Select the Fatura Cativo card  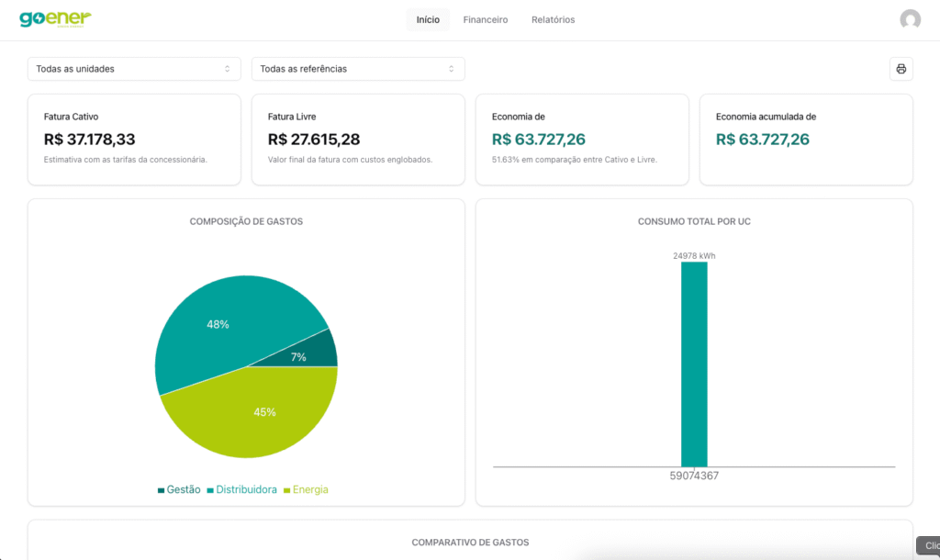(x=134, y=140)
